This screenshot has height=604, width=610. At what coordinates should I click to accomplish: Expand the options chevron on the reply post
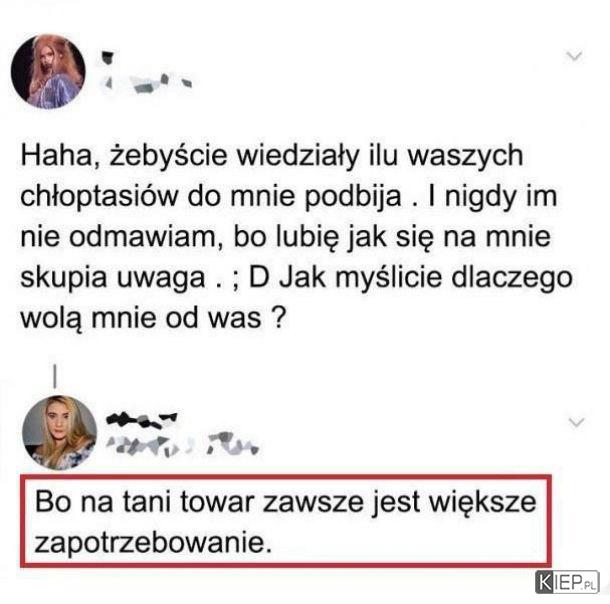point(577,422)
